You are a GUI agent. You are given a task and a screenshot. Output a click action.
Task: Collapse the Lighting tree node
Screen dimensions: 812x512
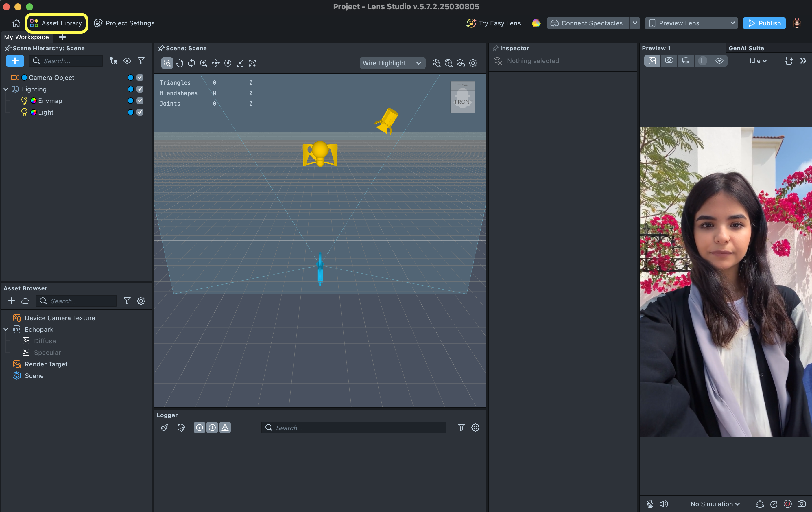[6, 89]
